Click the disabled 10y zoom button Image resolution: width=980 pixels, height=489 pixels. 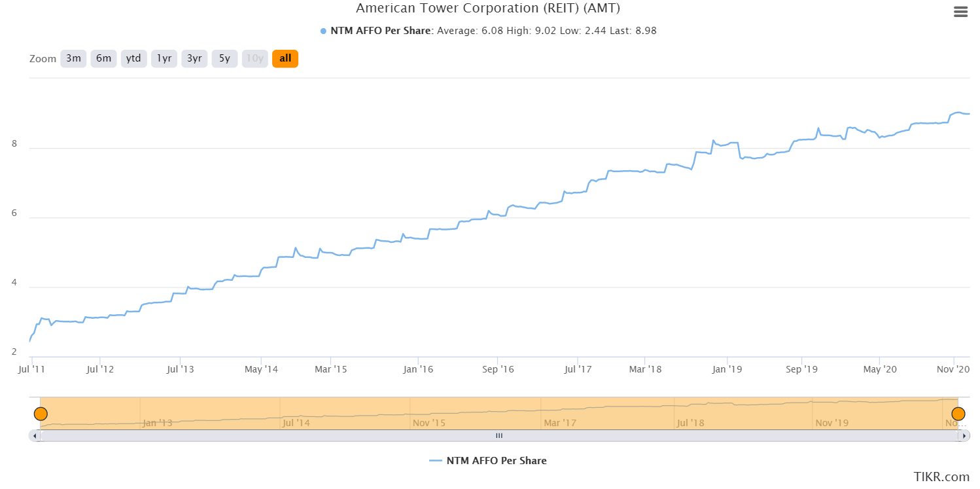(254, 58)
